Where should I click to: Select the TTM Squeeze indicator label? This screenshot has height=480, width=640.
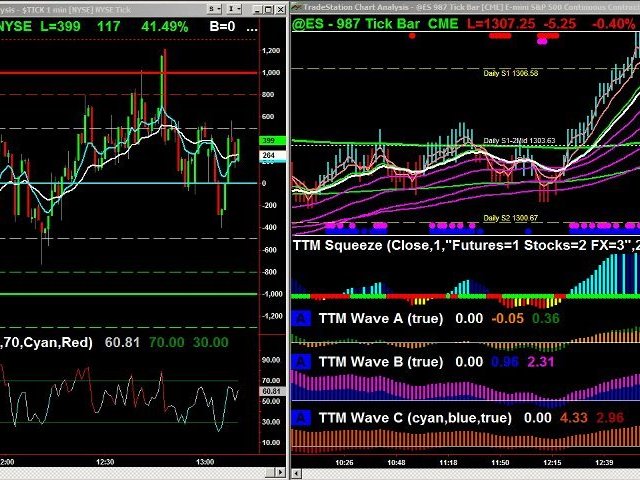point(466,245)
